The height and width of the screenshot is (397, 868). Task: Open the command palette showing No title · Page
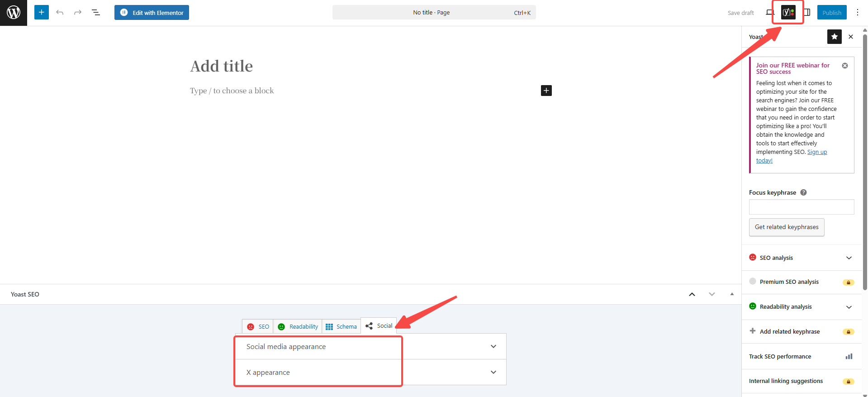[x=434, y=13]
